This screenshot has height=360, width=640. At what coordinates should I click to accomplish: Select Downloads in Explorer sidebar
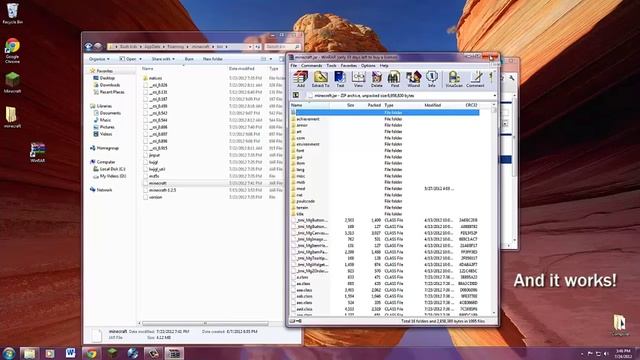(x=110, y=85)
